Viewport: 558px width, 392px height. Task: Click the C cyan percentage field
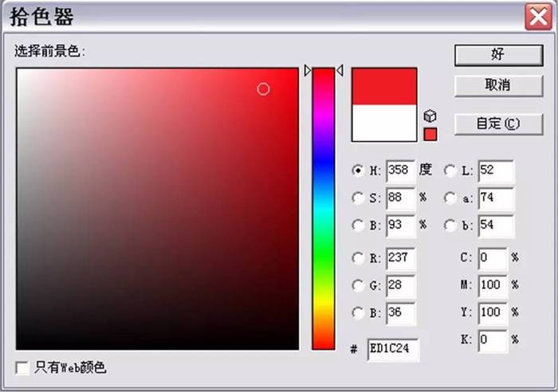492,258
